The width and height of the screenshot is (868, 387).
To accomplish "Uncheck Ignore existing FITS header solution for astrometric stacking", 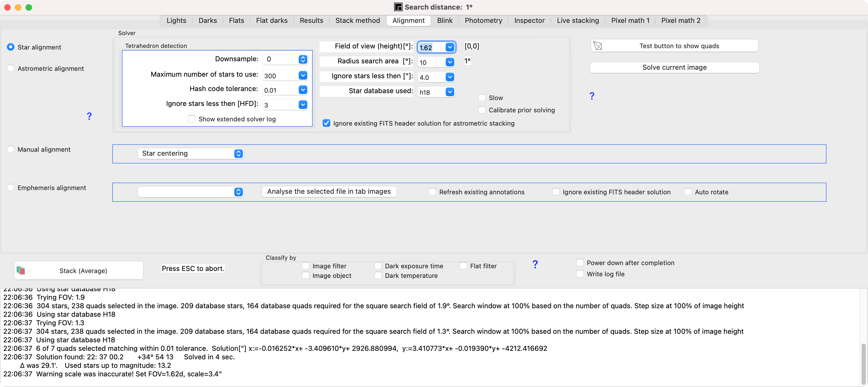I will tap(326, 123).
